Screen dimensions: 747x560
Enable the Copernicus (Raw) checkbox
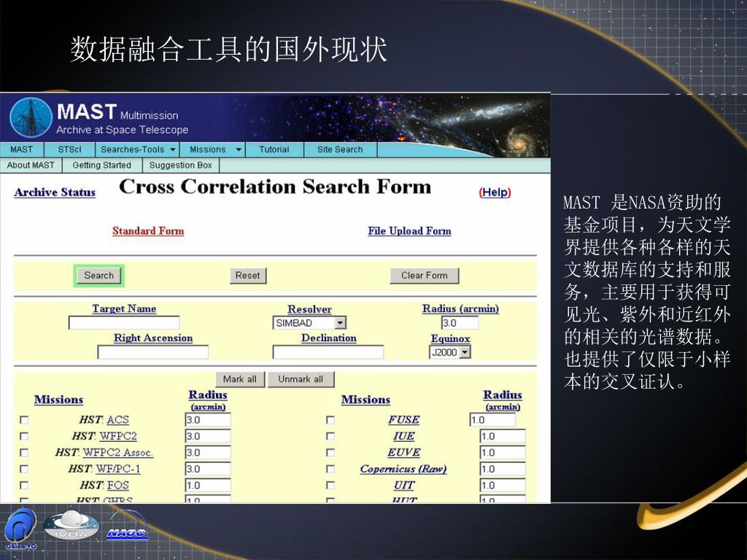(x=330, y=469)
